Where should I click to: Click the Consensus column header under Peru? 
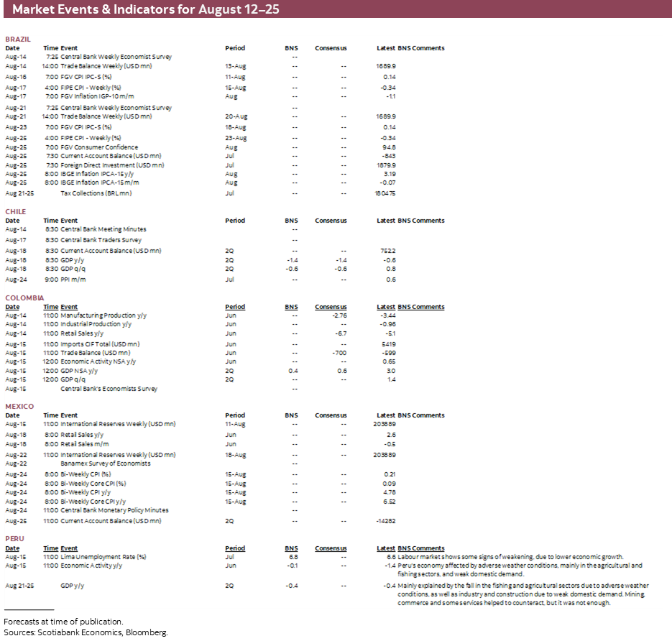[331, 548]
